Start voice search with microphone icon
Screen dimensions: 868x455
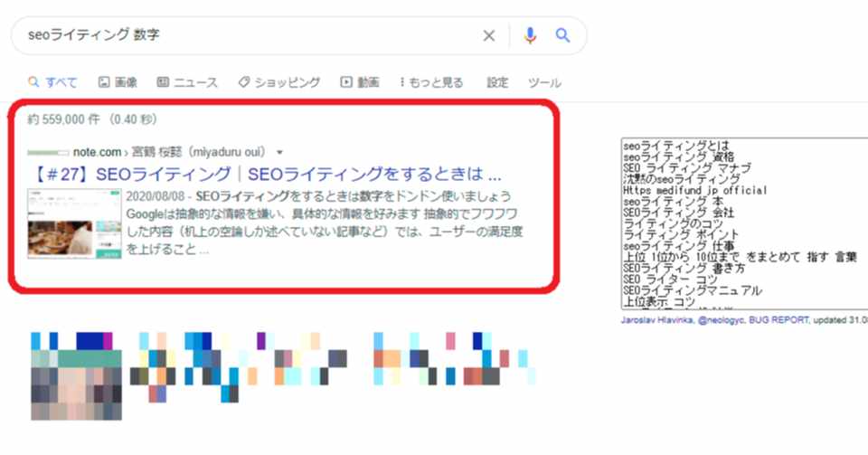click(x=530, y=35)
